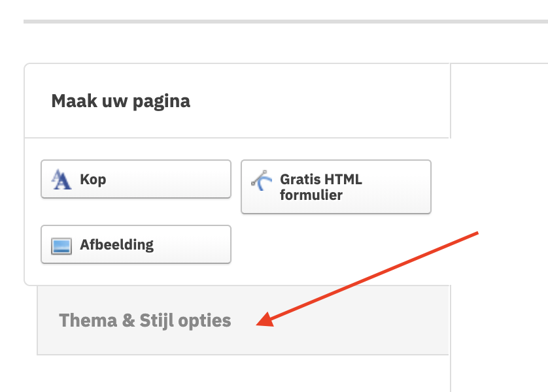Click the Maak uw pagina panel header

(237, 101)
